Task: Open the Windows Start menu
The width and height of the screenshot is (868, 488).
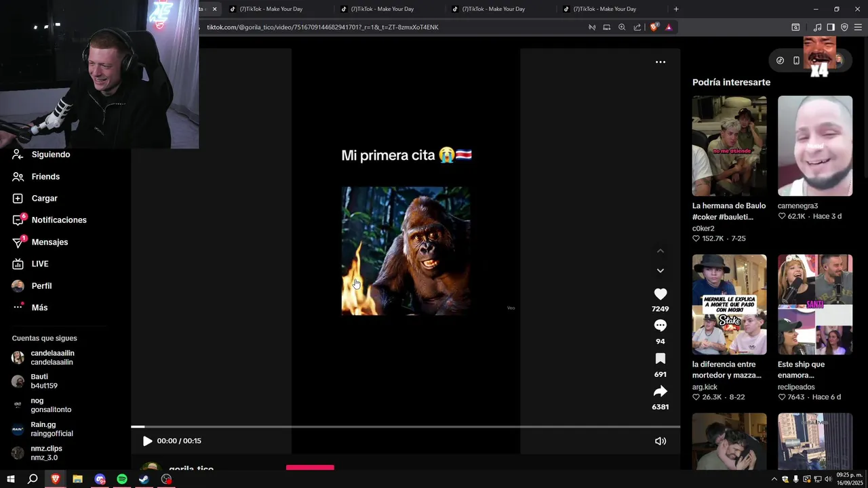Action: coord(11,479)
